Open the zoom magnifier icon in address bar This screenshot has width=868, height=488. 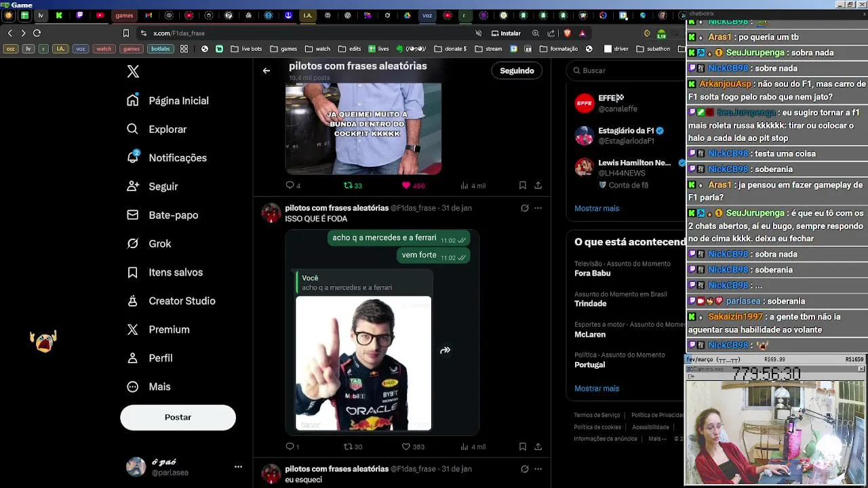[x=535, y=33]
